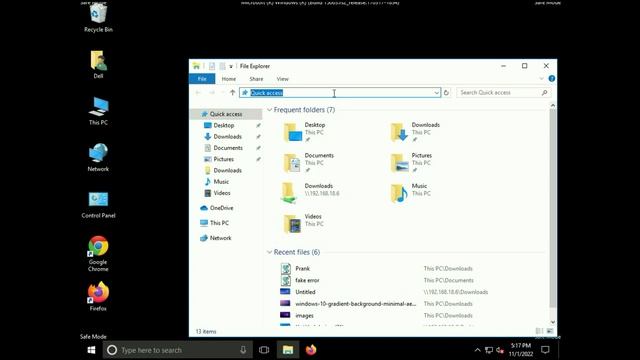Click the volume muted tray icon
The image size is (640, 360).
tap(500, 350)
